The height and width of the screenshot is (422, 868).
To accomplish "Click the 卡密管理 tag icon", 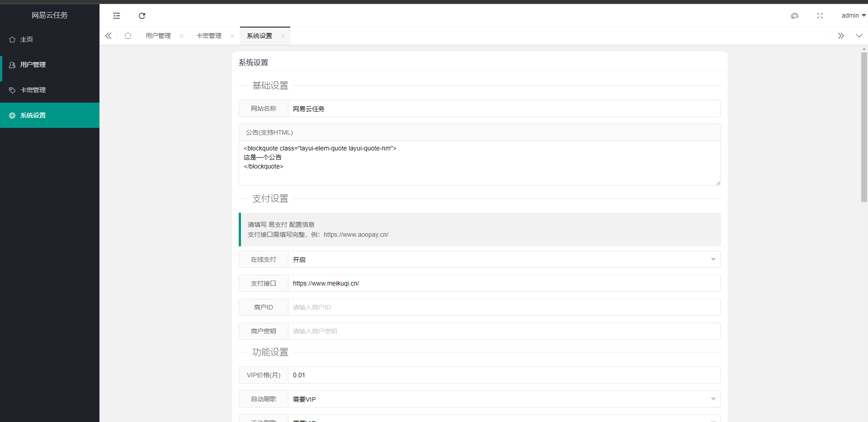I will pyautogui.click(x=12, y=90).
